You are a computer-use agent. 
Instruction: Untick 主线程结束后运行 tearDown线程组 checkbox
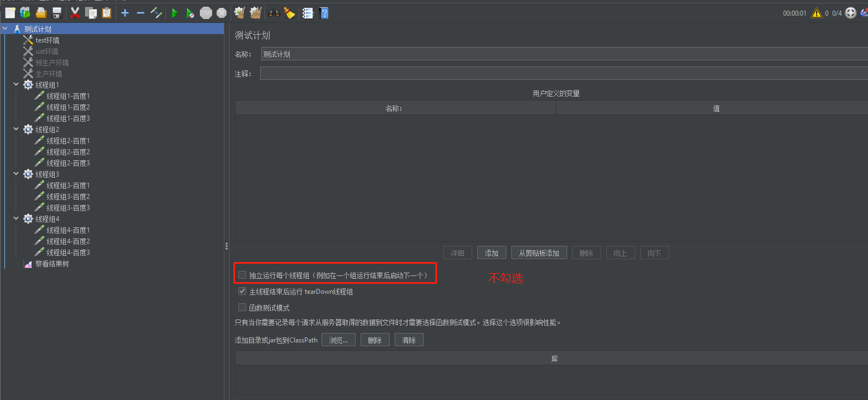point(242,291)
